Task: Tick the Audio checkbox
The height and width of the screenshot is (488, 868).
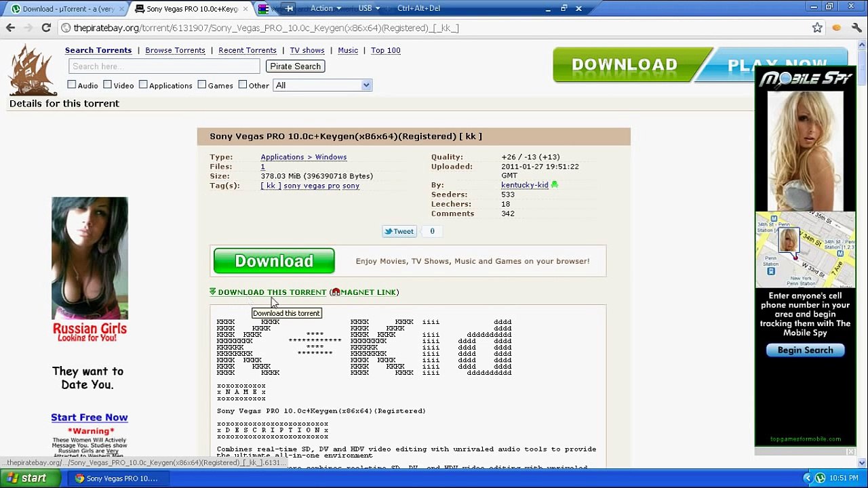Action: [72, 85]
